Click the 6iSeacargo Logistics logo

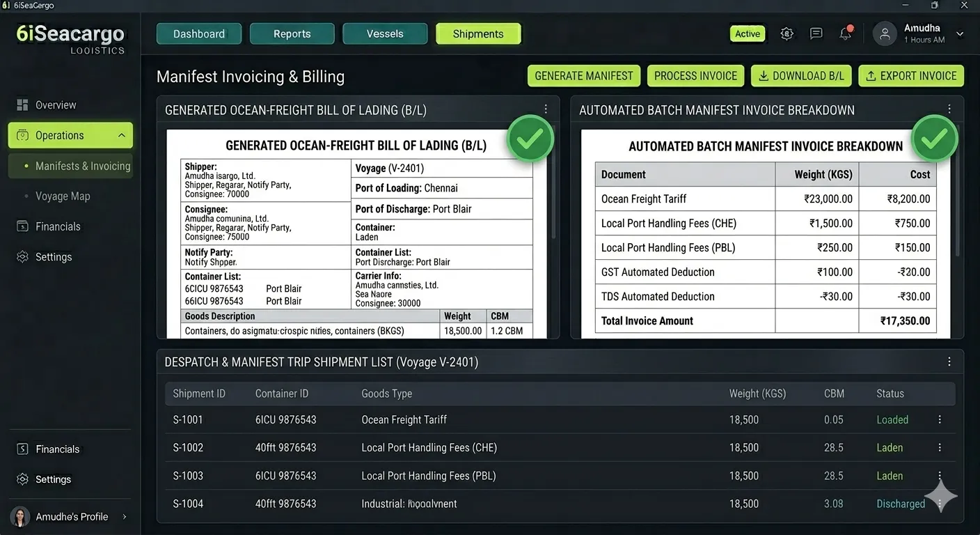tap(70, 38)
